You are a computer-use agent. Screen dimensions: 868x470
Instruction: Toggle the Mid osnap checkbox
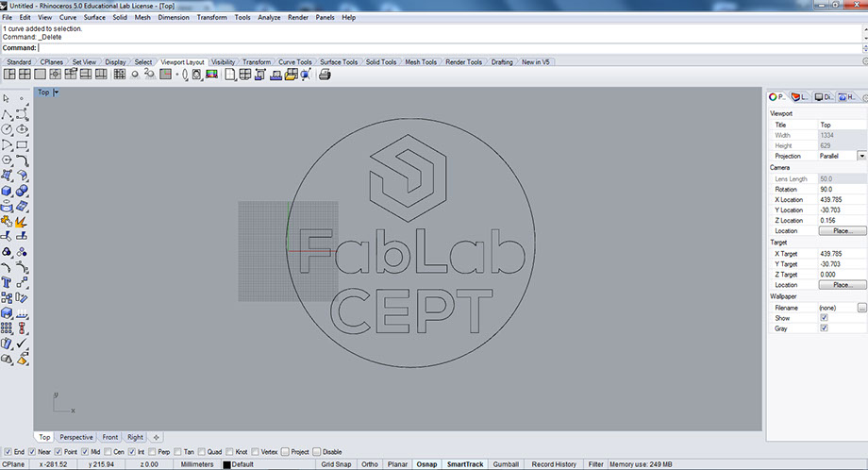[x=85, y=452]
